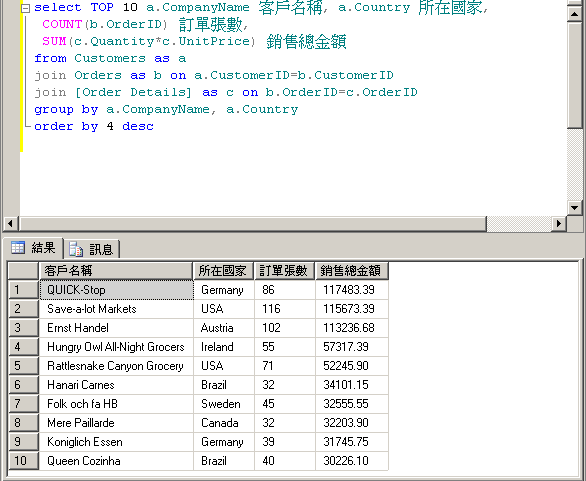Select row header 5 in results
586x481 pixels.
point(23,366)
